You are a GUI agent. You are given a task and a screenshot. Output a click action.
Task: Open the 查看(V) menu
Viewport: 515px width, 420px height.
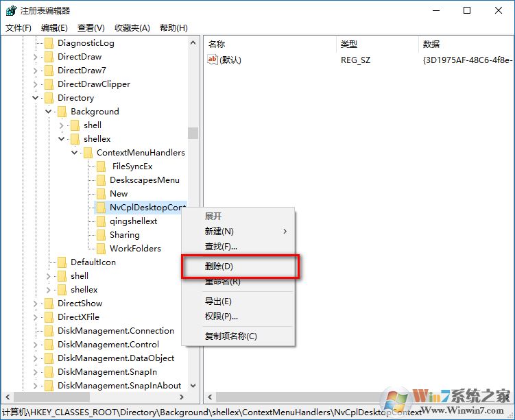[x=91, y=28]
